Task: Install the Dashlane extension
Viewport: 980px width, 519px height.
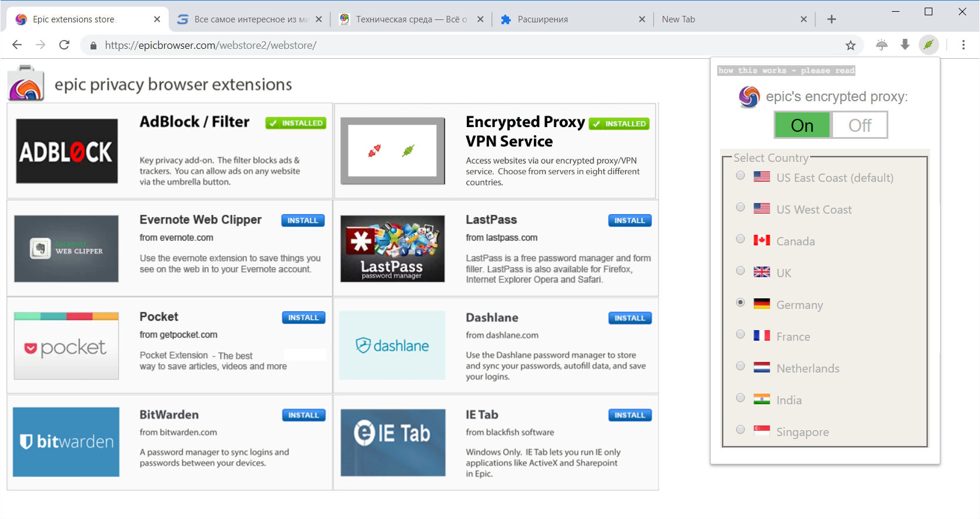Action: 630,318
